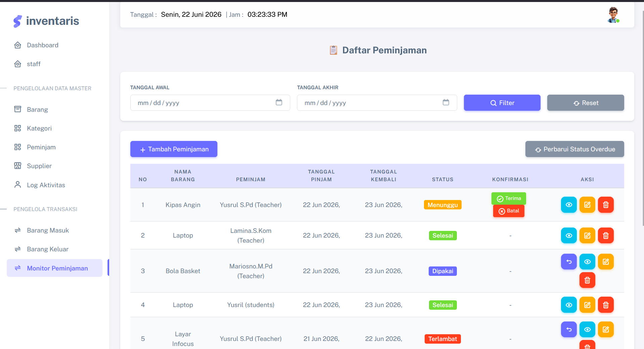Reset the date filters
The image size is (644, 349).
(586, 103)
